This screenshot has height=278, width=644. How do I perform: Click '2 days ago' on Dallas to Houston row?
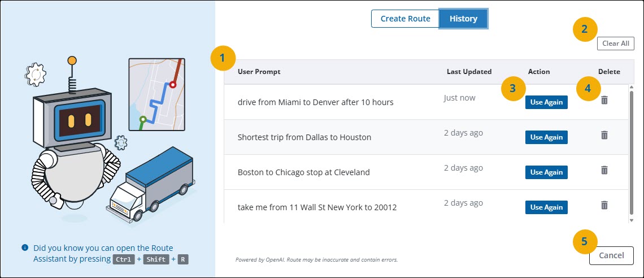463,133
